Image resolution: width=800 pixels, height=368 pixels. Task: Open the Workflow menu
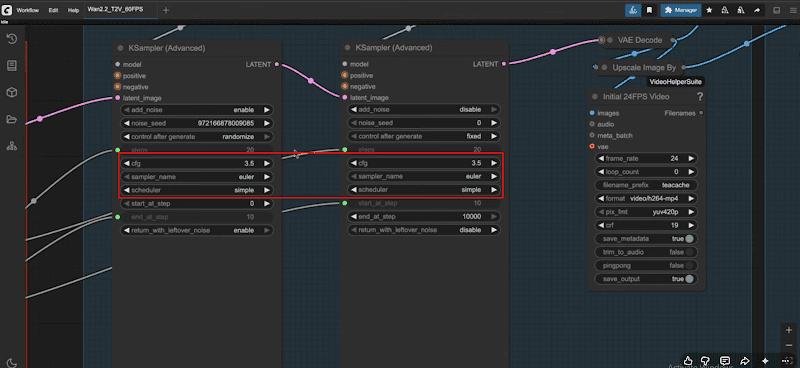[28, 10]
